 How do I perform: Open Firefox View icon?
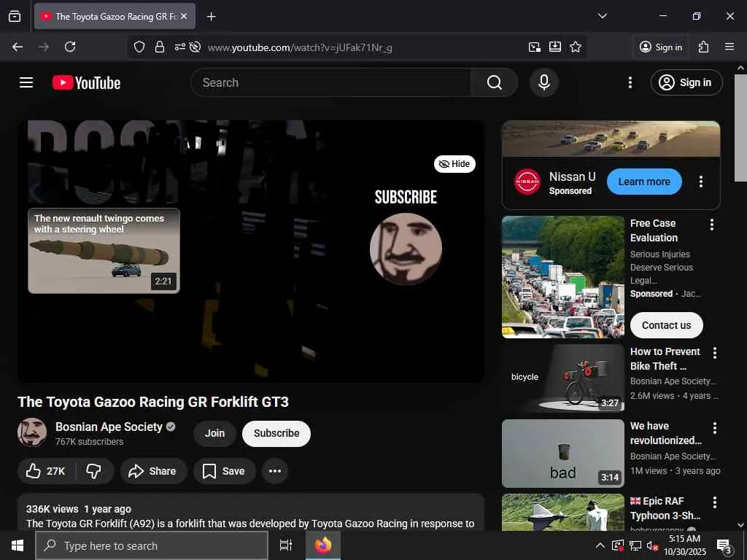(15, 16)
